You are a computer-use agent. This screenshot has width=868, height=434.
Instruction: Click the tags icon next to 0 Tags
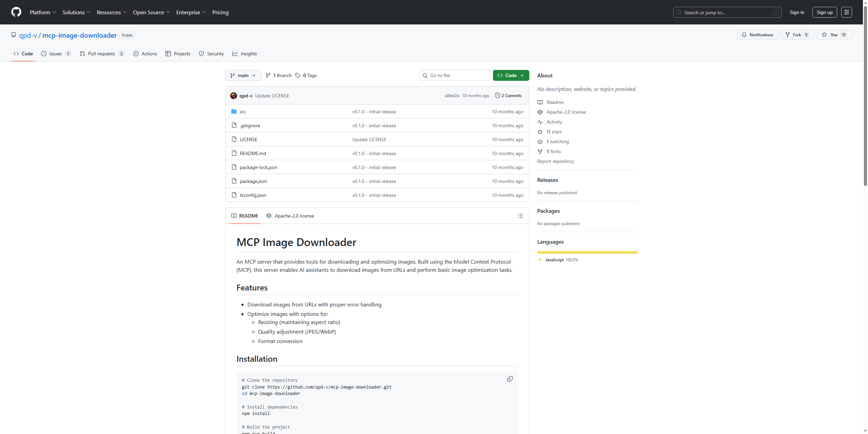coord(298,75)
